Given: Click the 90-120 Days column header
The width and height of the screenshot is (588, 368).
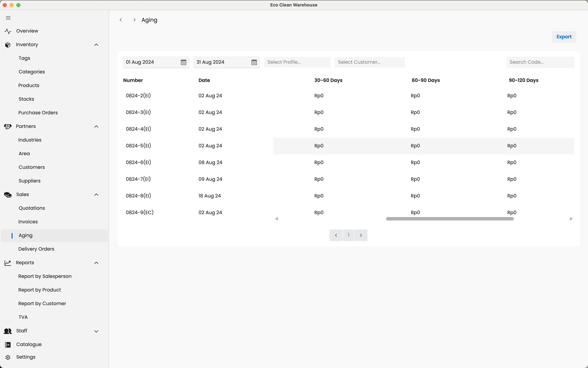Looking at the screenshot, I should pyautogui.click(x=524, y=80).
